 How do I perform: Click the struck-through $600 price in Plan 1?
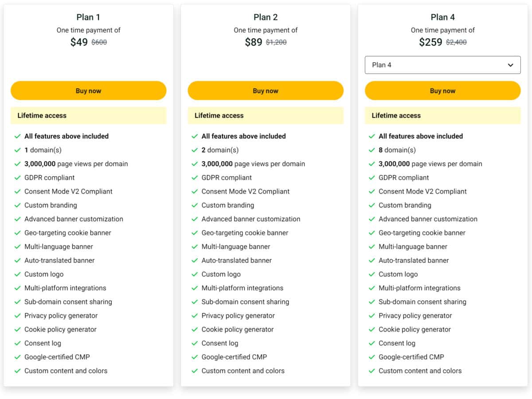point(99,43)
